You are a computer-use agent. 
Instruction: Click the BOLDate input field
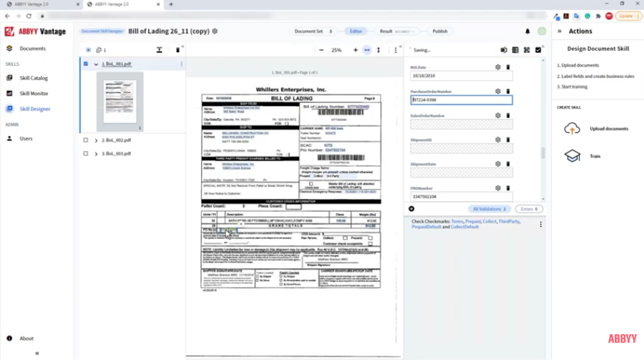[462, 76]
